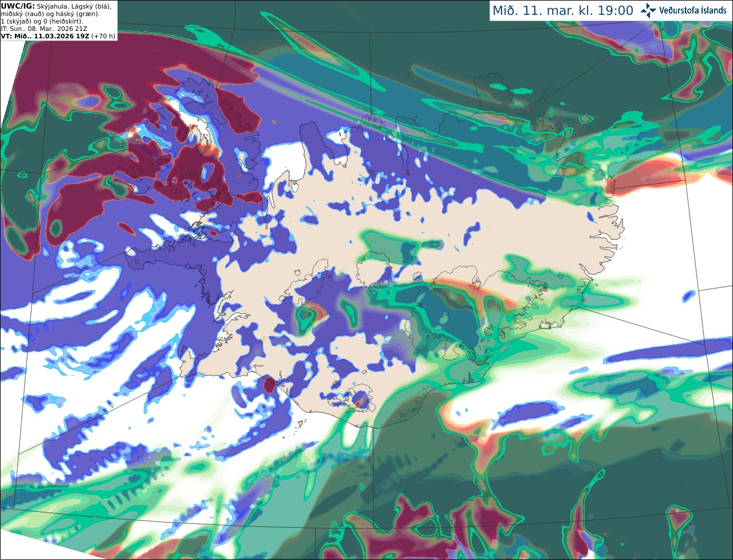This screenshot has height=560, width=733.
Task: Click the "VT: Mið.. 11.03.2026 19Z" valid time line
Action: [45, 36]
